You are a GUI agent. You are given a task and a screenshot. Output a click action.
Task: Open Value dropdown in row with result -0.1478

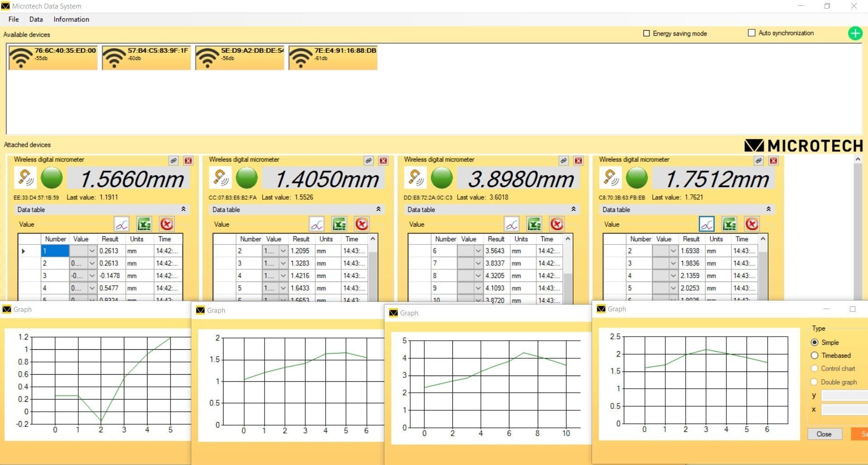92,276
